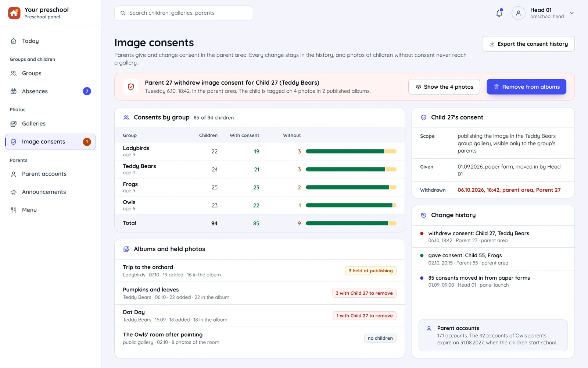Select the 85 consents moved in history entry
Viewport: 588px width, 368px height.
tap(493, 282)
